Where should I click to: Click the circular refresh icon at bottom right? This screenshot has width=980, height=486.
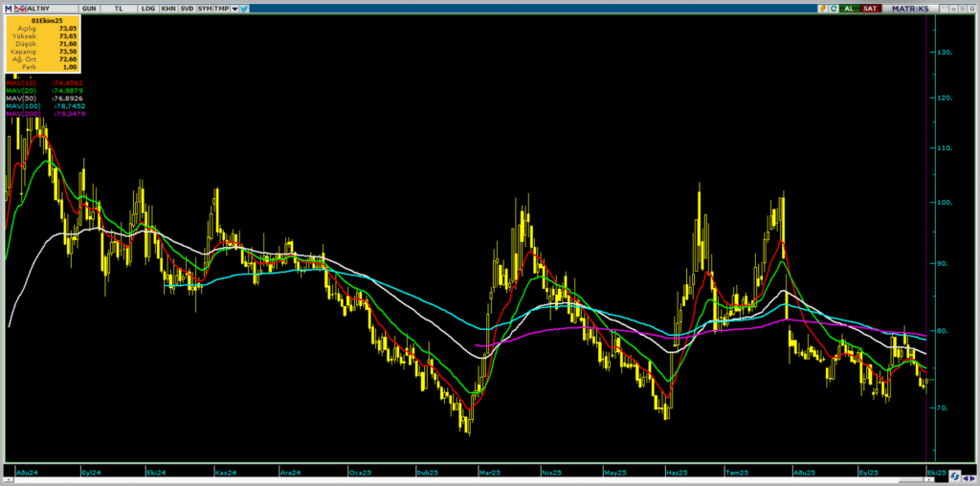[952, 474]
